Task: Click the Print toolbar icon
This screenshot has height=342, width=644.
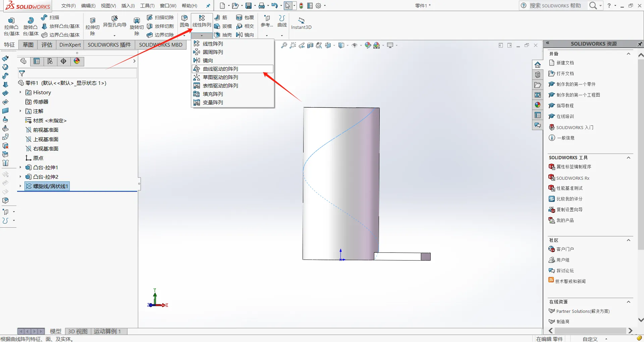Action: point(262,6)
